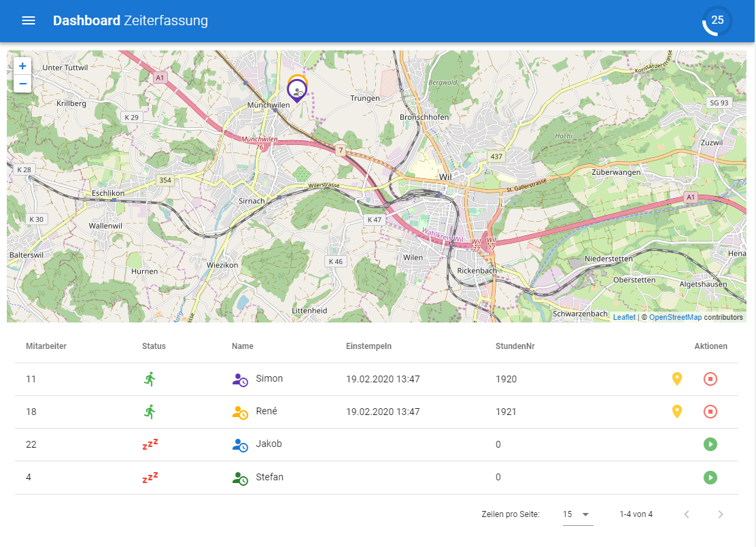
Task: Open the rows per page dropdown
Action: click(577, 514)
